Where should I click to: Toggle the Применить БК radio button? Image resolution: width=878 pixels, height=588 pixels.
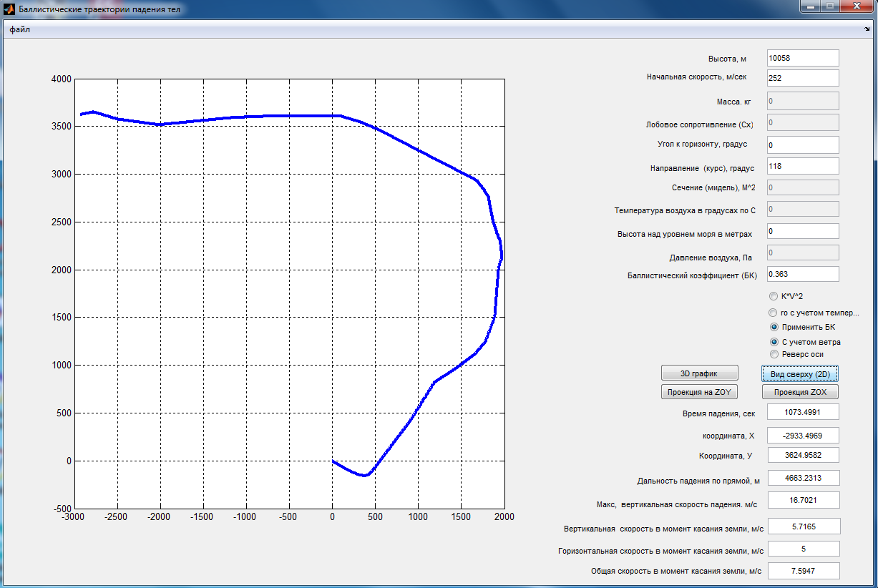click(773, 327)
